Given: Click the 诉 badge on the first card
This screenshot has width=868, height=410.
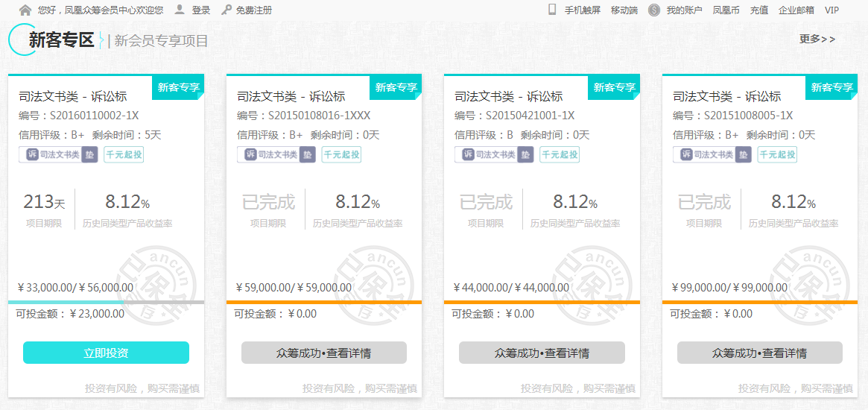Looking at the screenshot, I should pos(32,154).
